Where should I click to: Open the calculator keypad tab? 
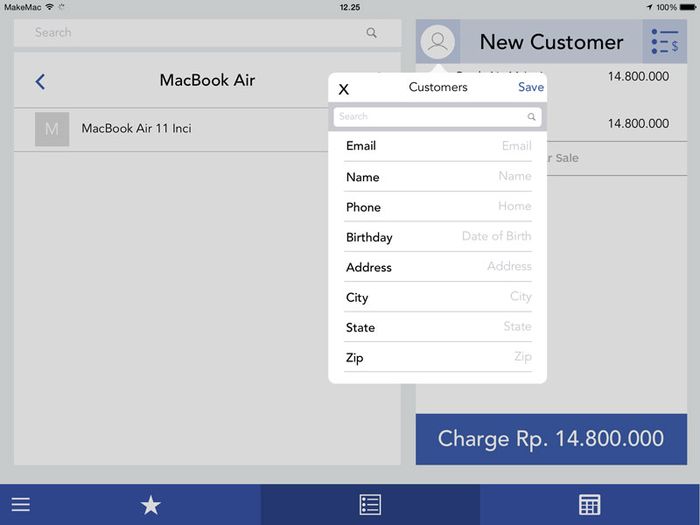[589, 505]
